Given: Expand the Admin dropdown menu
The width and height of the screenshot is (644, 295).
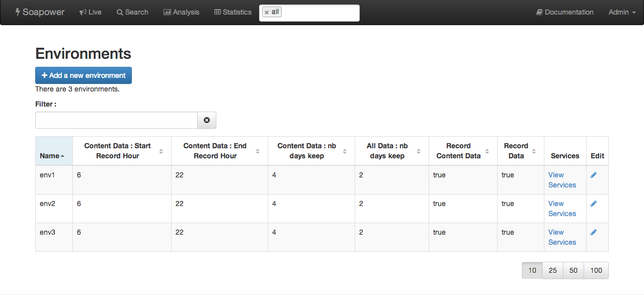Looking at the screenshot, I should coord(622,12).
